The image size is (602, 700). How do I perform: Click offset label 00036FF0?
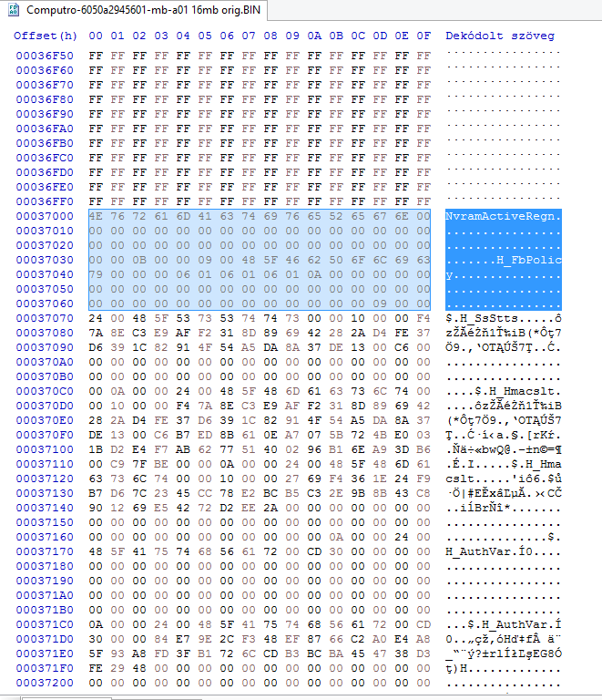45,201
